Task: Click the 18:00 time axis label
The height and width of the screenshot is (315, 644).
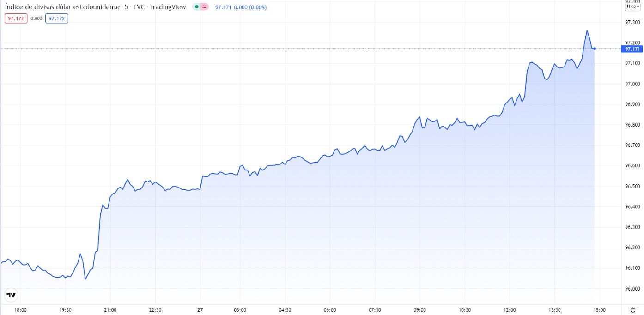Action: [x=21, y=310]
